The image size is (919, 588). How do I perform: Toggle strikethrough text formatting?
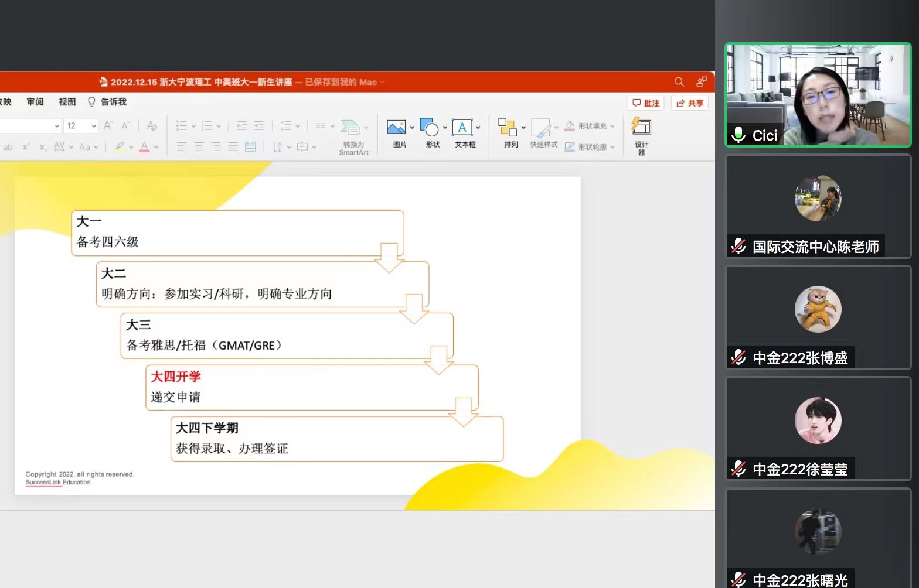pyautogui.click(x=8, y=147)
